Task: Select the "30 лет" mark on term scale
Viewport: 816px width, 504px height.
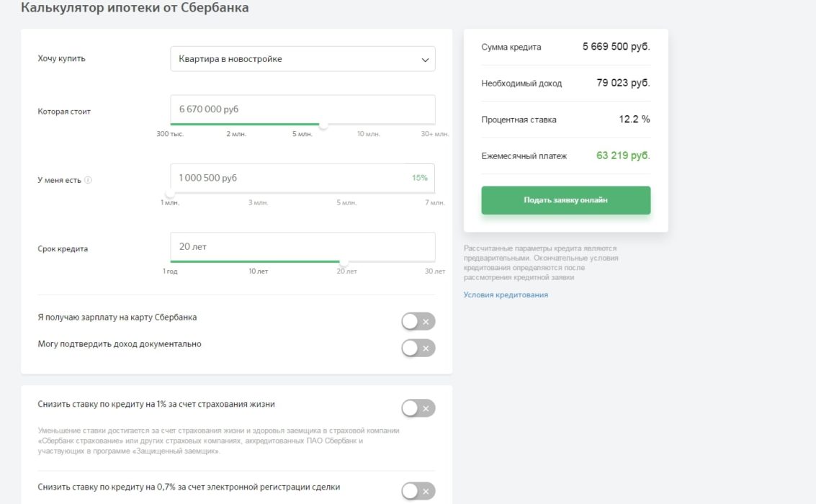Action: click(434, 271)
